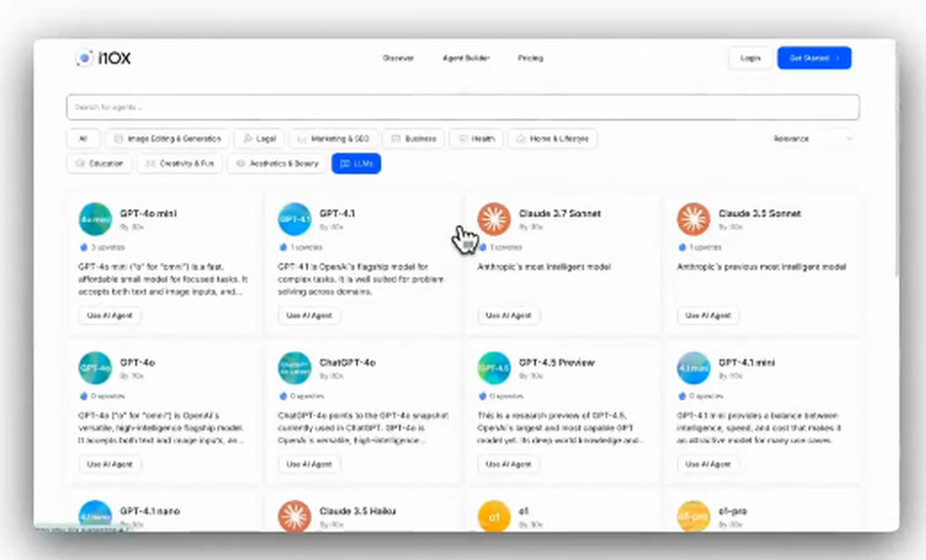The image size is (926, 560).
Task: Select the All category filter
Action: 83,139
